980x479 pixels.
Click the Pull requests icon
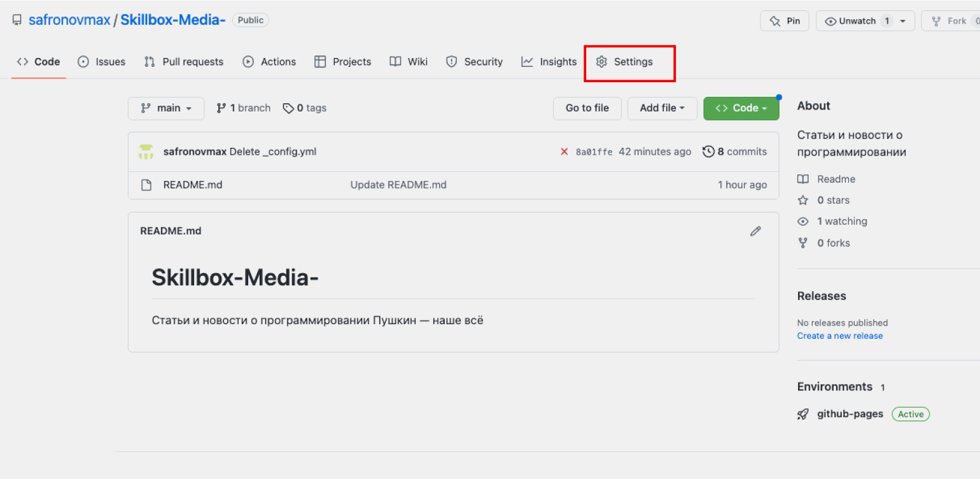pos(150,62)
